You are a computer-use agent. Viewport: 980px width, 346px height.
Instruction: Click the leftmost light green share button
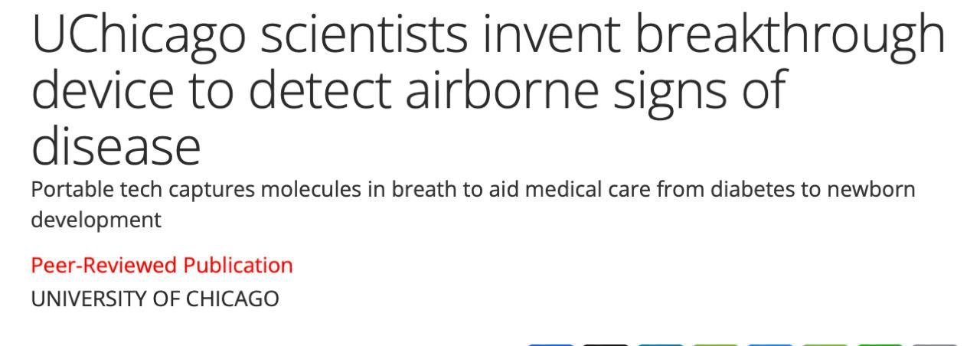tap(716, 344)
